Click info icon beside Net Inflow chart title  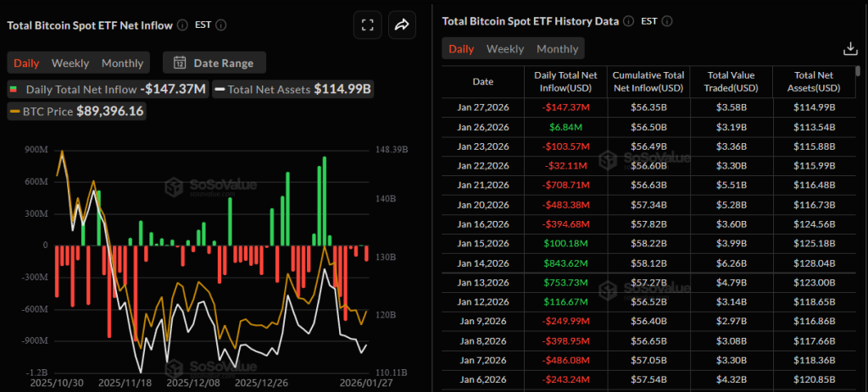coord(181,25)
